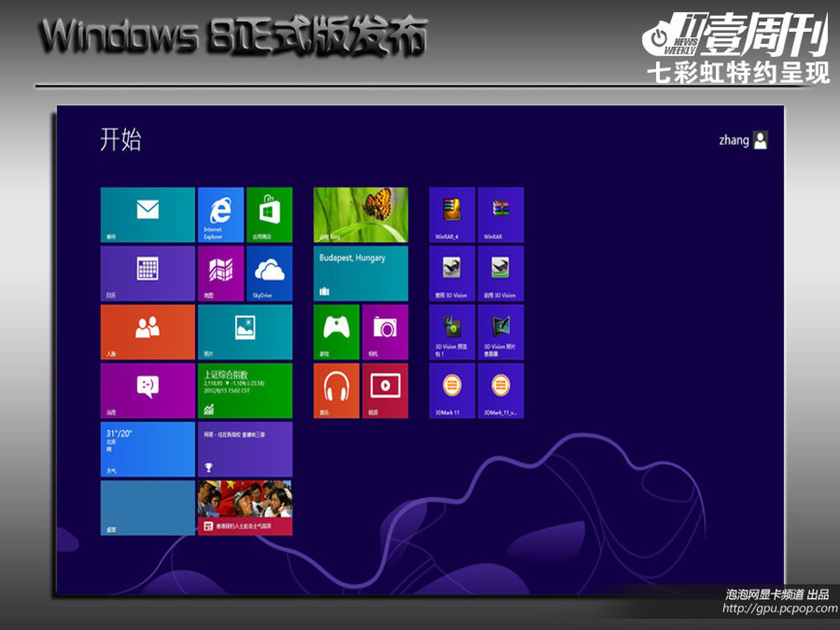Open the green 上证综合指数 finance tile

[245, 391]
